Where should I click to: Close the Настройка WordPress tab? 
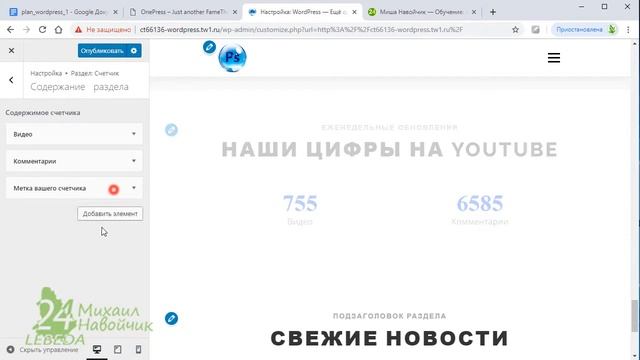click(x=354, y=12)
